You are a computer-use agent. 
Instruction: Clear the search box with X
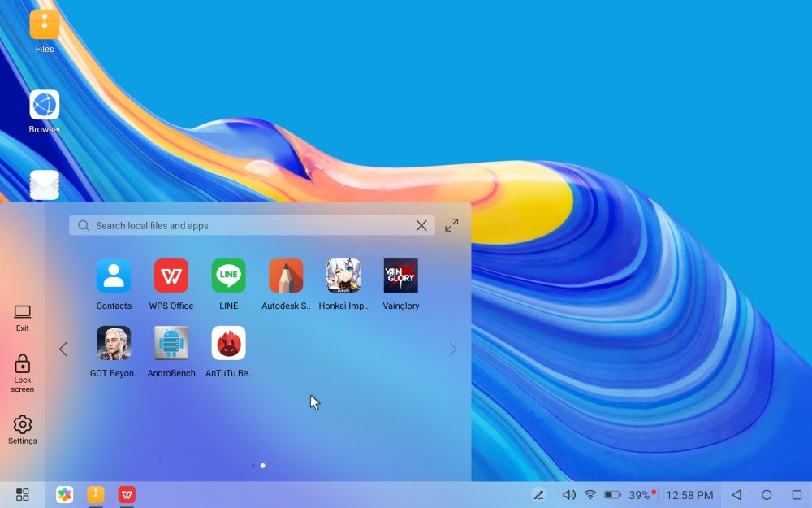(421, 225)
